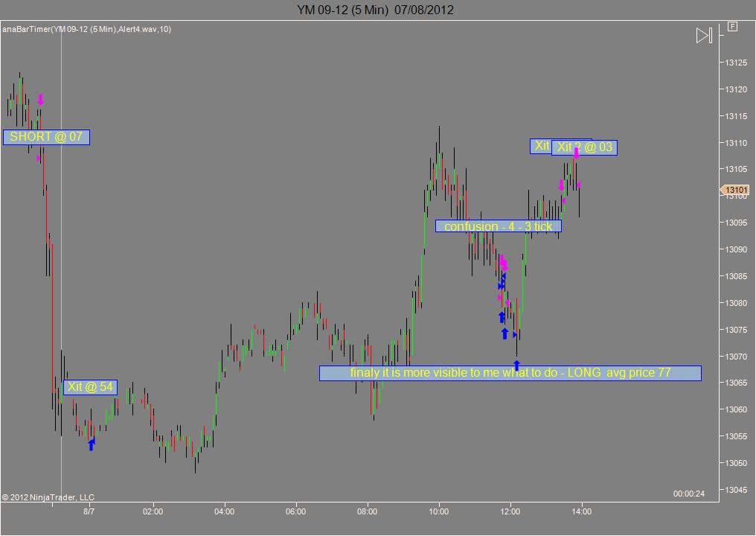The image size is (756, 536).
Task: Click the 13085 price axis label
Action: tap(736, 276)
